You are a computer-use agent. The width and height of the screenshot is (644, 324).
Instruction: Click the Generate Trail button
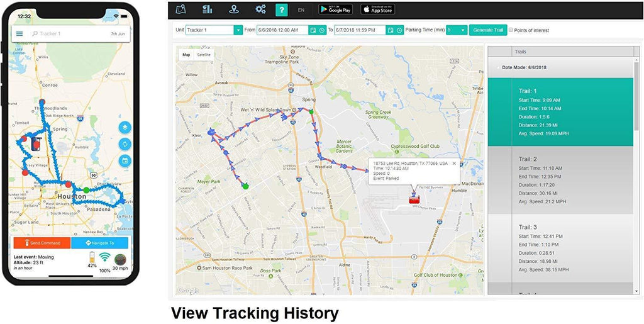(487, 30)
